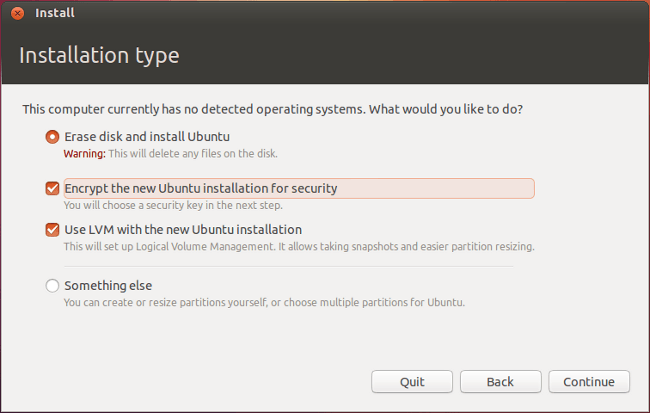This screenshot has height=413, width=650.
Task: Go to previous step with Back button
Action: pyautogui.click(x=500, y=382)
